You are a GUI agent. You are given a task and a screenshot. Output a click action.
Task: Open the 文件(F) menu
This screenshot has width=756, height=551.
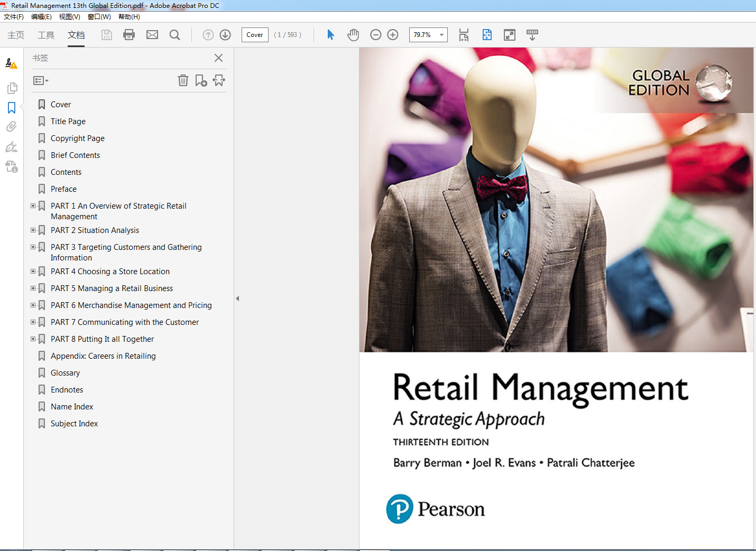point(14,17)
